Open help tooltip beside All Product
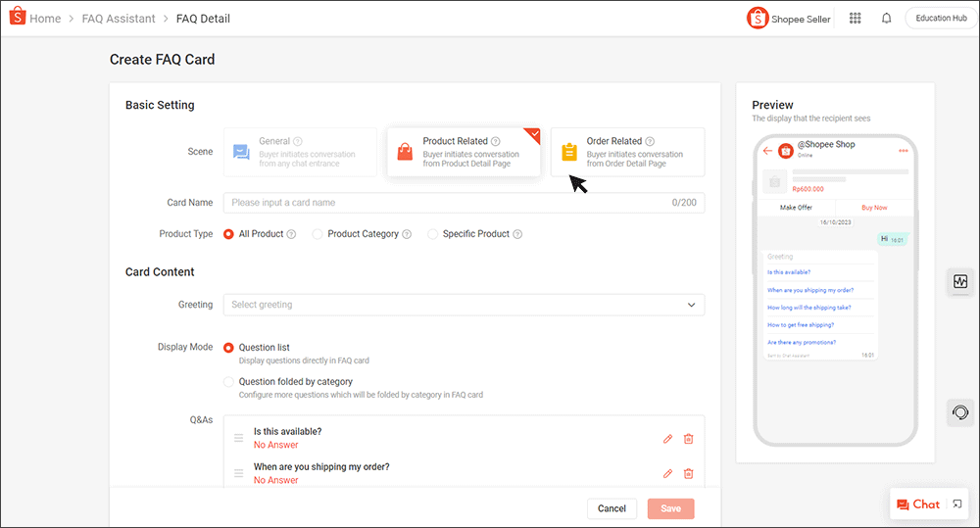This screenshot has height=528, width=980. pos(291,234)
